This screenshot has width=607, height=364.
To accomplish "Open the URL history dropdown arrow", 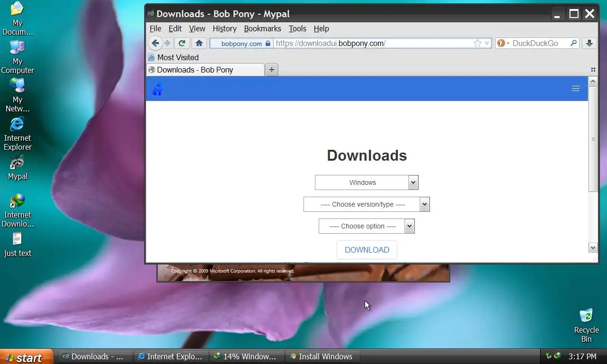I will pyautogui.click(x=487, y=43).
